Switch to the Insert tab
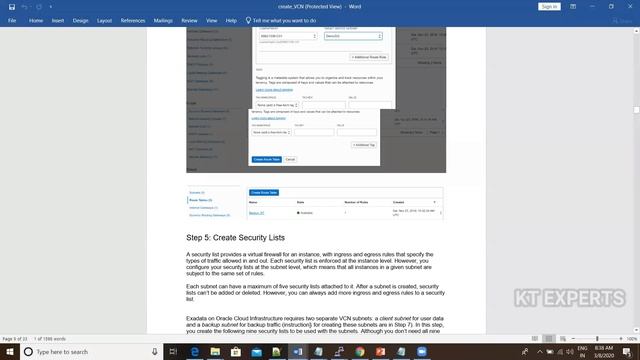 (58, 20)
